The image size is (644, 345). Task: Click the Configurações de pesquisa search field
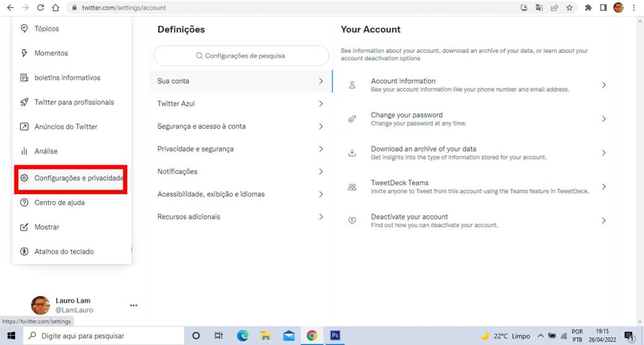tap(241, 56)
